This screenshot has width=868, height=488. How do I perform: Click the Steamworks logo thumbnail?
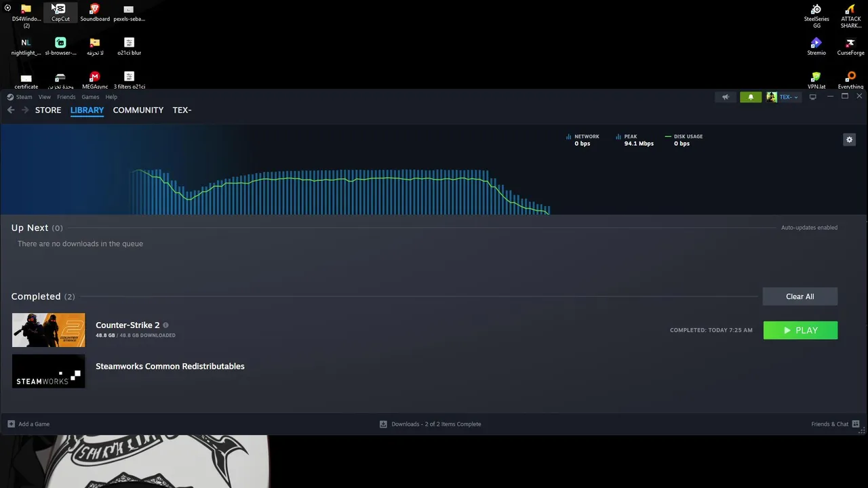coord(49,371)
